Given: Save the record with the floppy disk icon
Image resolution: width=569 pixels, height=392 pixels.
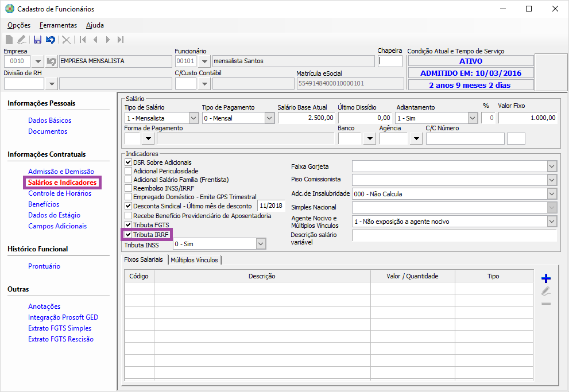Looking at the screenshot, I should tap(37, 40).
